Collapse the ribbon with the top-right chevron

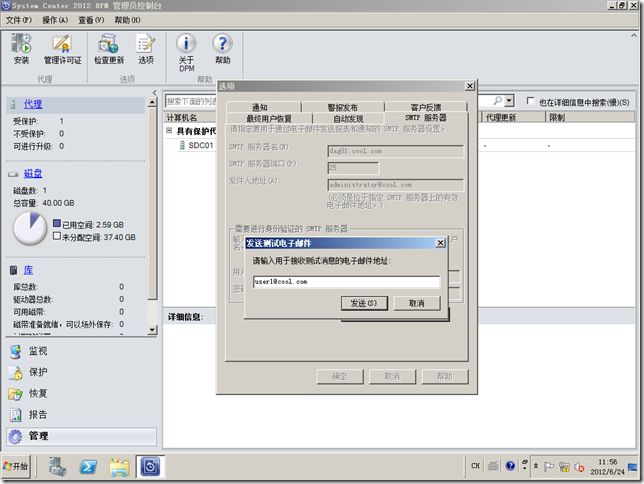(x=634, y=36)
